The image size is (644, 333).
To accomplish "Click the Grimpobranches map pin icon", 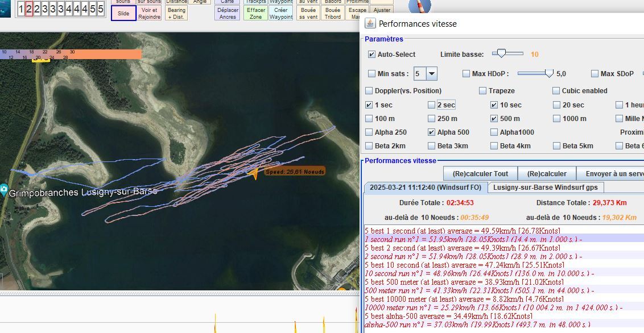I will click(x=4, y=189).
